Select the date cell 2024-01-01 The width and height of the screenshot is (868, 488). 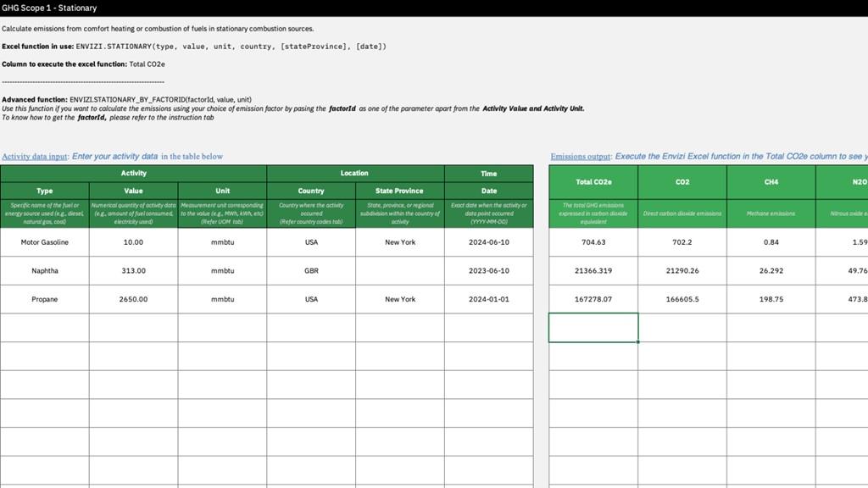(489, 299)
